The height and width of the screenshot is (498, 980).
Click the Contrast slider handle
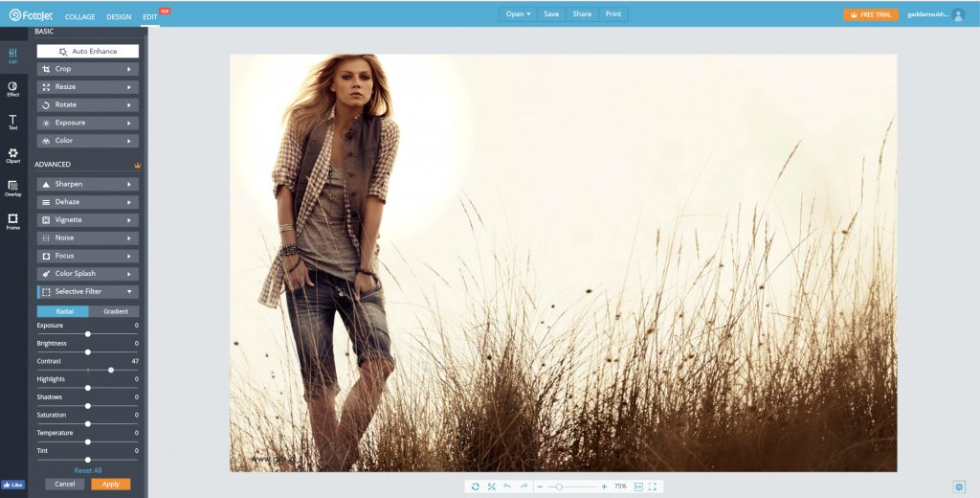(111, 370)
